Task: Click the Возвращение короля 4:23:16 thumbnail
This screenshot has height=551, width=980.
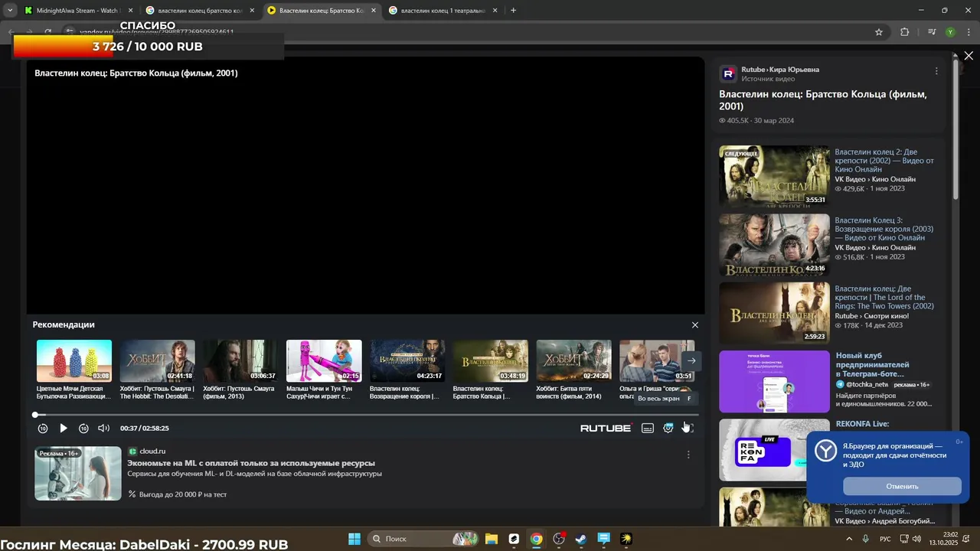Action: [774, 245]
